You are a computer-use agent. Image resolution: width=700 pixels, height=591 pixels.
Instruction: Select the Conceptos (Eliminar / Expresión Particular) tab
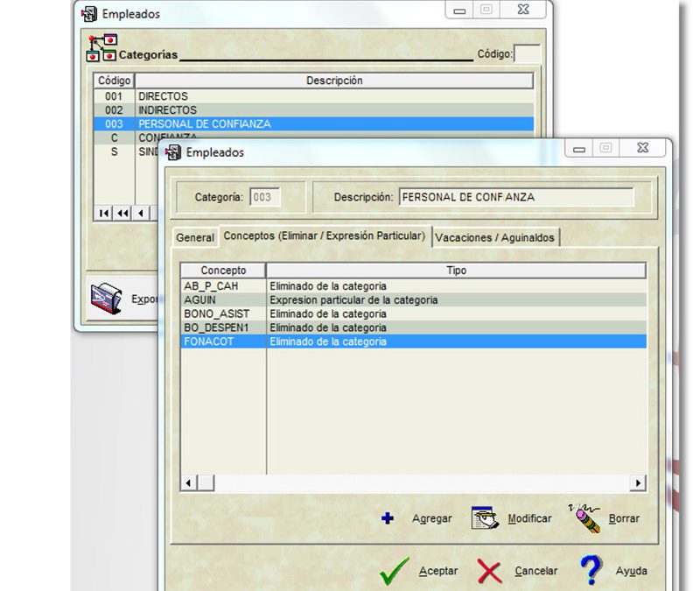click(x=324, y=236)
